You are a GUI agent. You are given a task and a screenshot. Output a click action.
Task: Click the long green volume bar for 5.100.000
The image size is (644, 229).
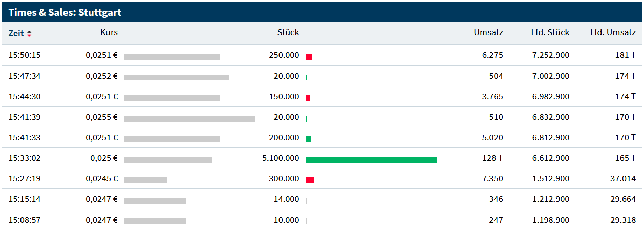tap(371, 159)
